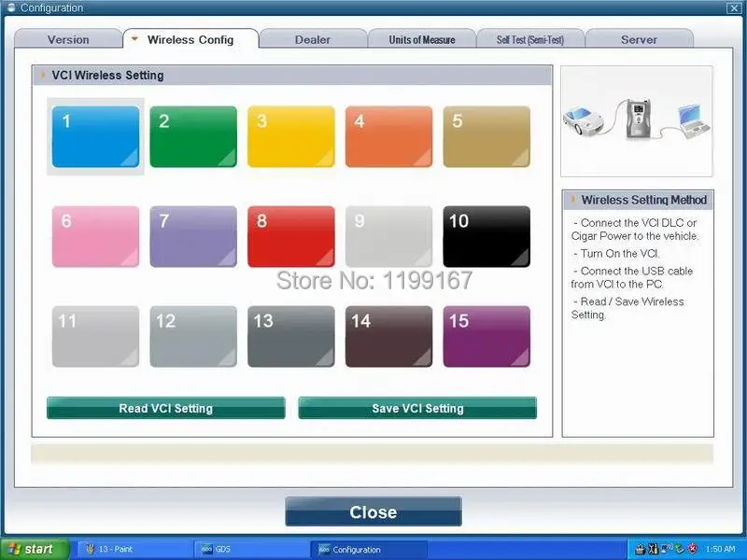This screenshot has width=747, height=560.
Task: Click Read VCI Setting button
Action: 166,408
